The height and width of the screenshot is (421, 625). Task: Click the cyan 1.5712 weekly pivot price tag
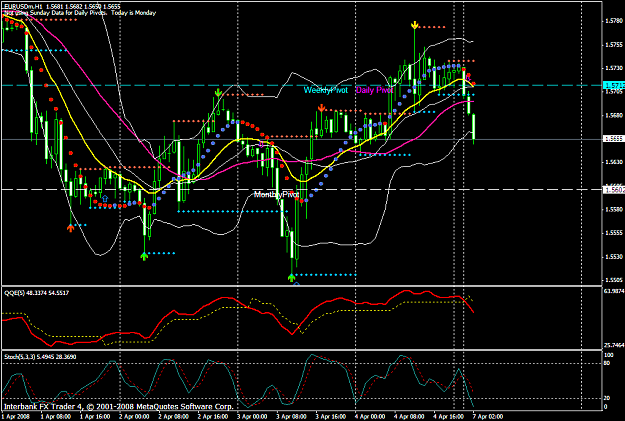coord(614,85)
